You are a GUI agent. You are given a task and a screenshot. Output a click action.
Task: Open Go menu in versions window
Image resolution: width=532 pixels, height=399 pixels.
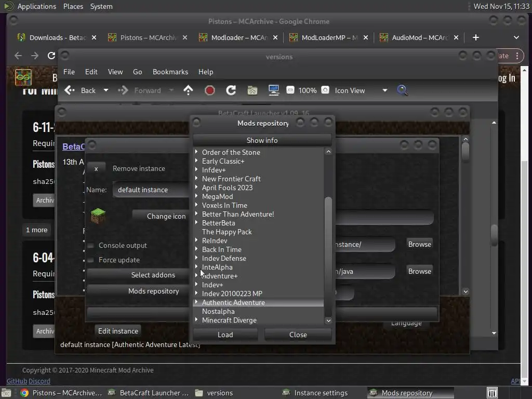pos(137,72)
